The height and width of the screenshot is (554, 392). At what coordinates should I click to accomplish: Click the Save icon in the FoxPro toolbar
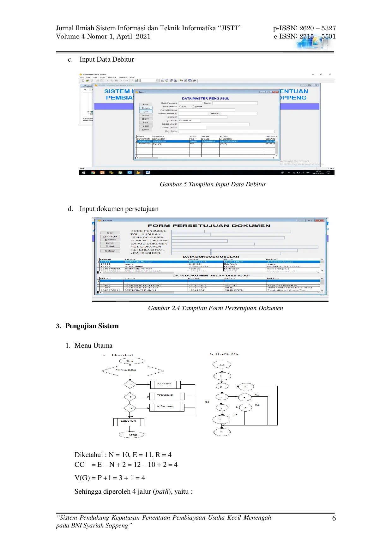(x=92, y=81)
